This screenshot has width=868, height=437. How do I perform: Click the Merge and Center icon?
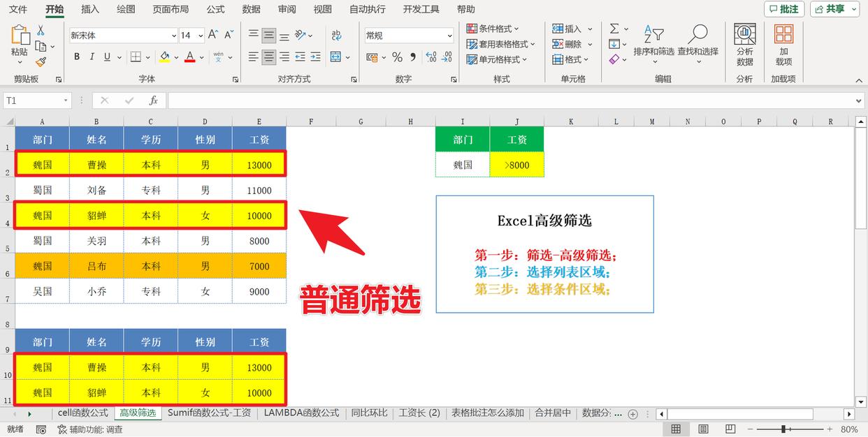coord(336,57)
